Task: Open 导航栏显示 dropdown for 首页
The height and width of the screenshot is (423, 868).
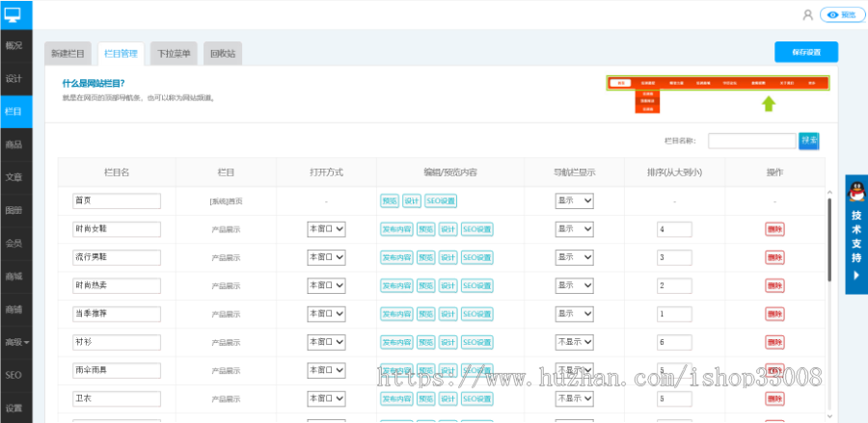Action: point(574,200)
